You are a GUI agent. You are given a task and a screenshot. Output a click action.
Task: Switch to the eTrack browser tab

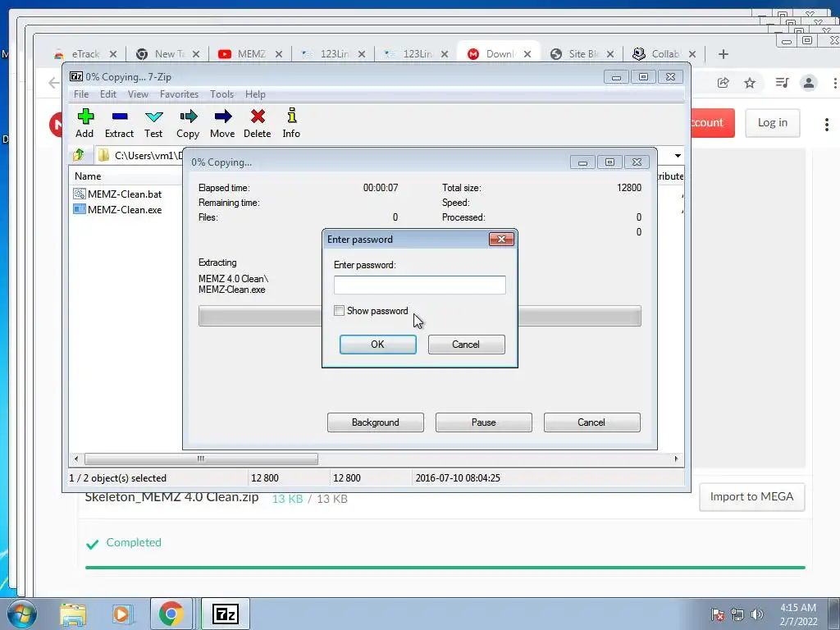[85, 54]
